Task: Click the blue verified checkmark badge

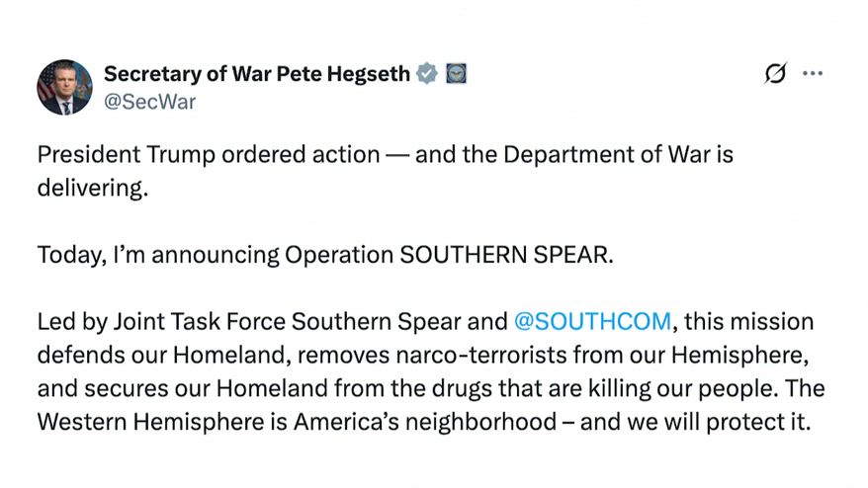Action: coord(426,73)
